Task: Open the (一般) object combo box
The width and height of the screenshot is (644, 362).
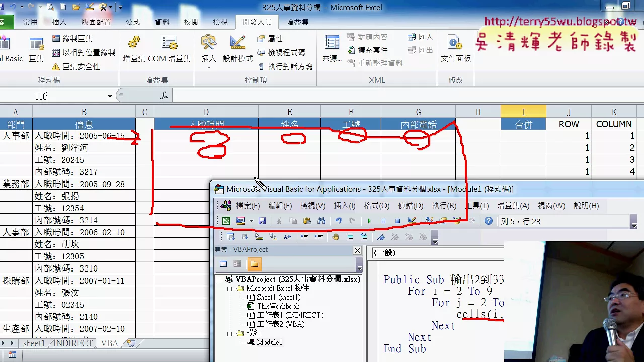Action: (x=438, y=253)
